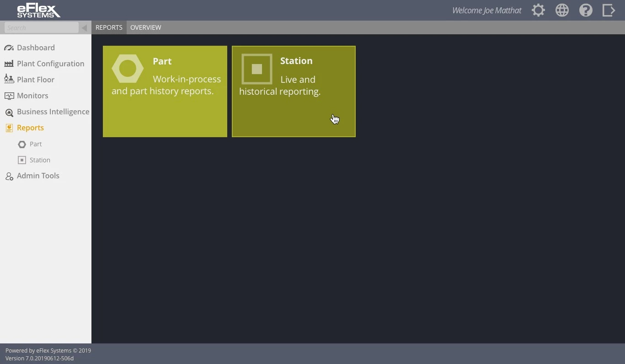Click the eFlex Systems logo
The height and width of the screenshot is (364, 625).
coord(38,11)
